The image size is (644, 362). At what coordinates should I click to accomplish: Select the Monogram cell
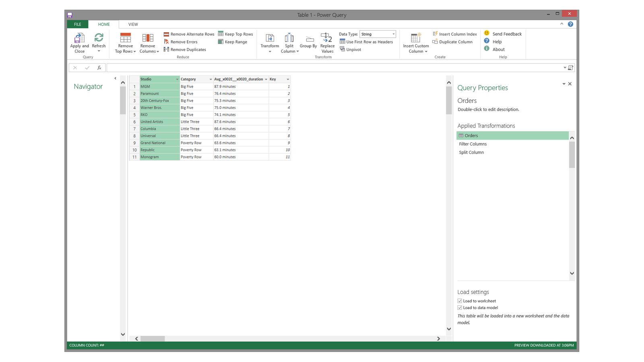159,157
